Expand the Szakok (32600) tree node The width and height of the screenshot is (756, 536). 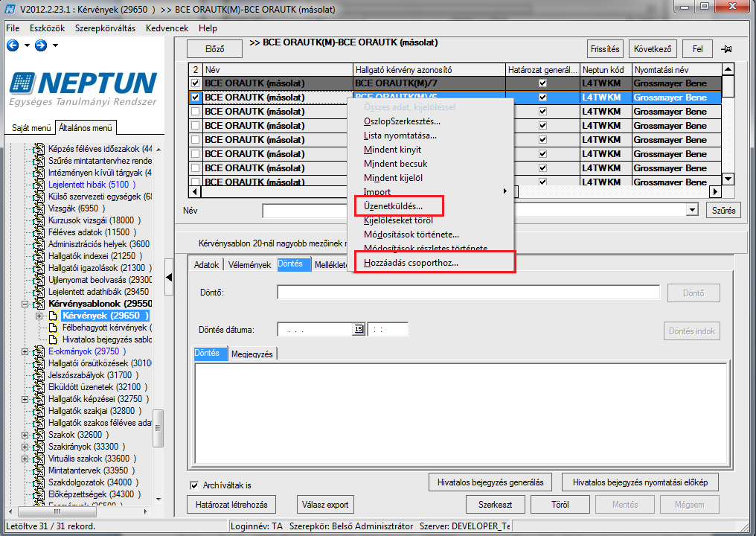pos(25,435)
